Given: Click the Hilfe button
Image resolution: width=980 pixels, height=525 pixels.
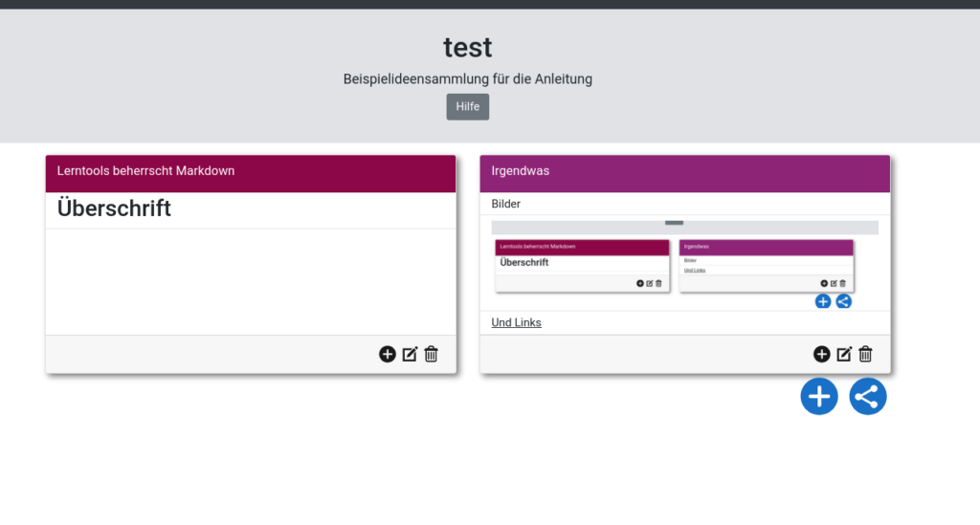Looking at the screenshot, I should tap(467, 107).
